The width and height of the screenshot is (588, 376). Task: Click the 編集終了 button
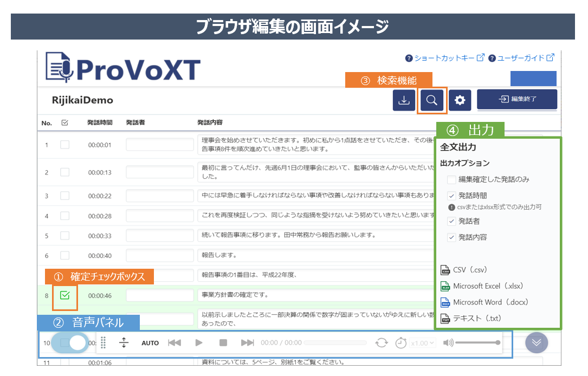coord(517,99)
